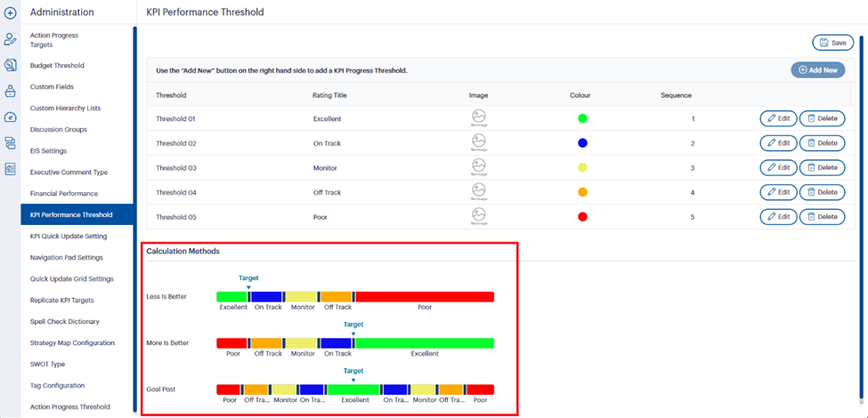Edit Threshold 04 Off Track
The width and height of the screenshot is (868, 418).
pos(778,192)
